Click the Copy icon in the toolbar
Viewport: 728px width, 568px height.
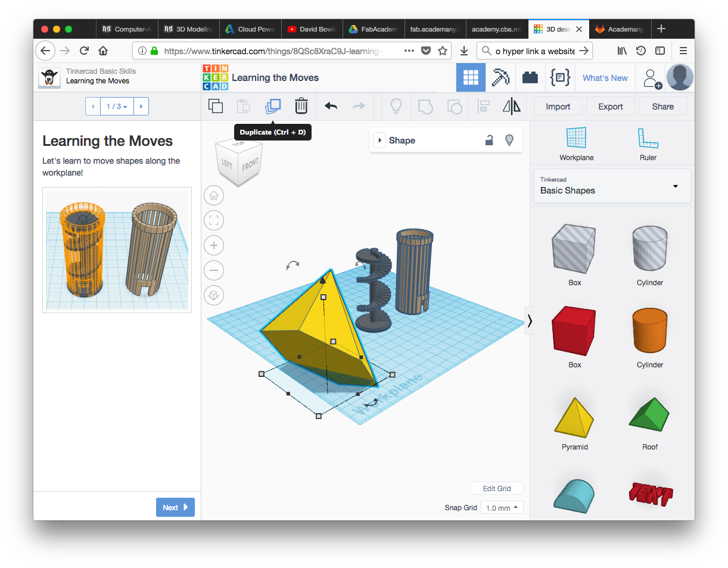[x=216, y=107]
